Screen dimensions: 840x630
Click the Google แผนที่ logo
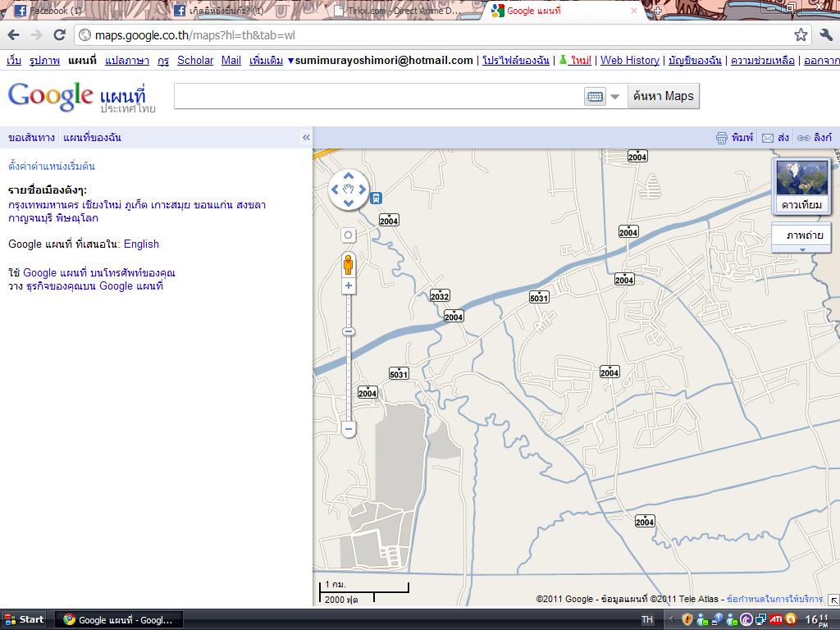pyautogui.click(x=80, y=97)
